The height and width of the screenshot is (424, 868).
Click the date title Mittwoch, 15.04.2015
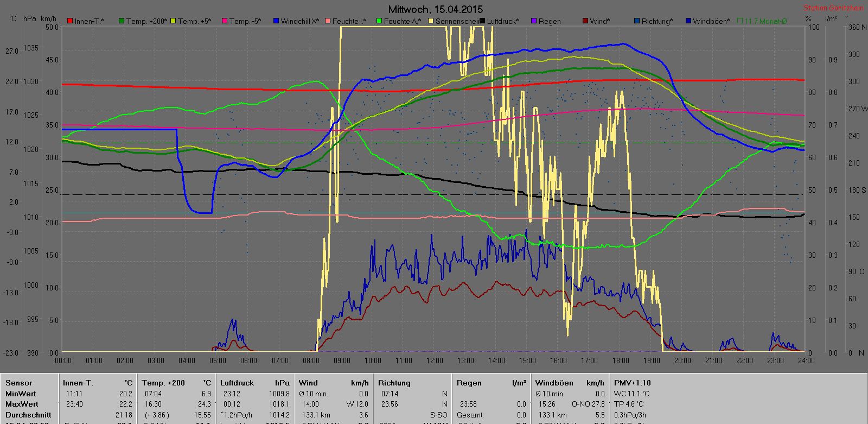436,9
